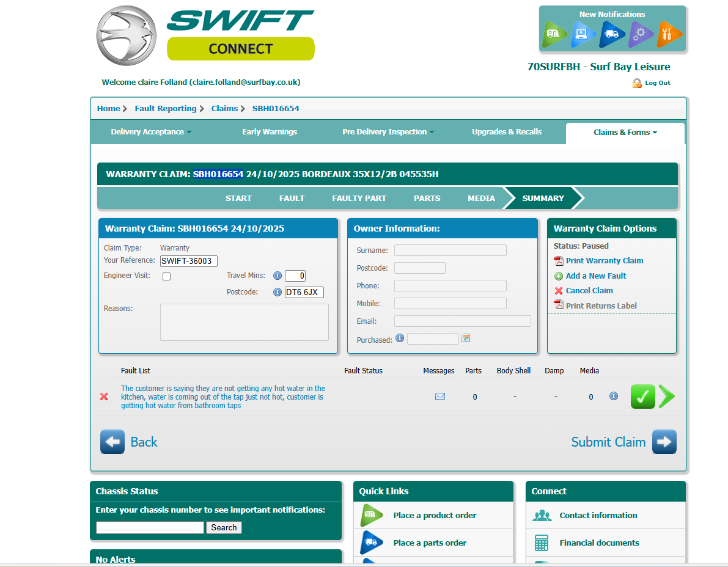Click the light-blue laptop notification icon

pyautogui.click(x=582, y=34)
